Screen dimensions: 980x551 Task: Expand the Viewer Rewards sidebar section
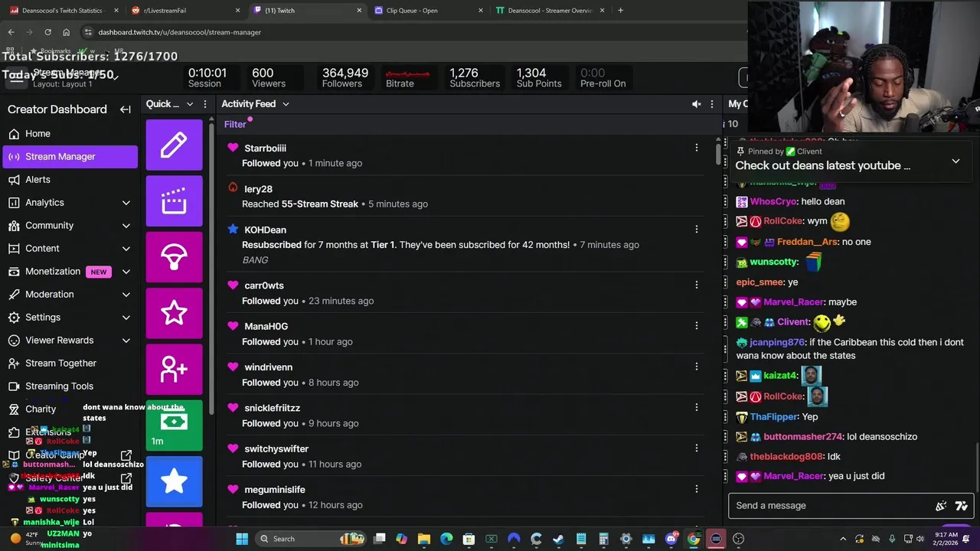tap(126, 341)
